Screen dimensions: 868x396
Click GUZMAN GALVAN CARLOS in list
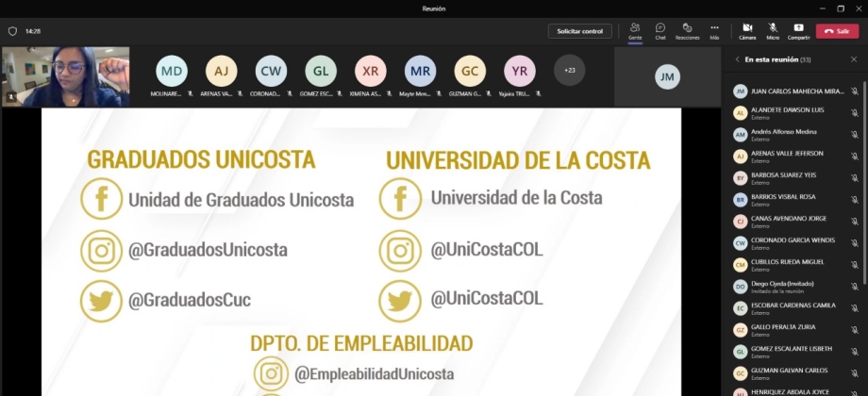(795, 373)
